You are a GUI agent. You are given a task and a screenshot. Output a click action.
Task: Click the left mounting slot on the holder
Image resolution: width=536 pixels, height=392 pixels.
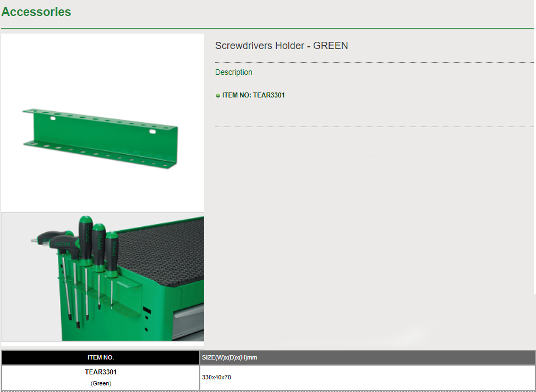click(x=52, y=118)
